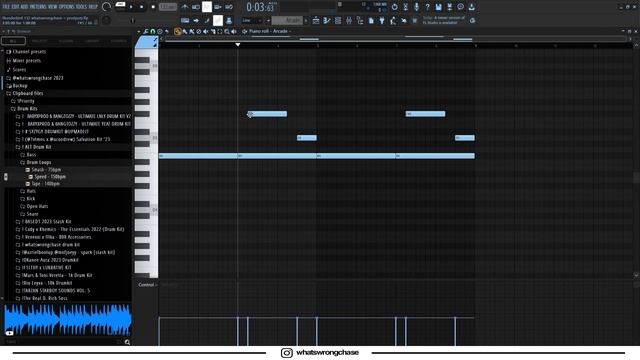Select the piano roll Paint brush tool
640x360 pixels.
point(185,31)
